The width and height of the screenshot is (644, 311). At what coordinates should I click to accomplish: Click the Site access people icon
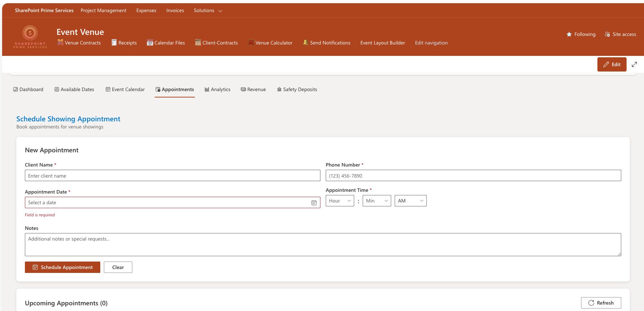point(607,34)
